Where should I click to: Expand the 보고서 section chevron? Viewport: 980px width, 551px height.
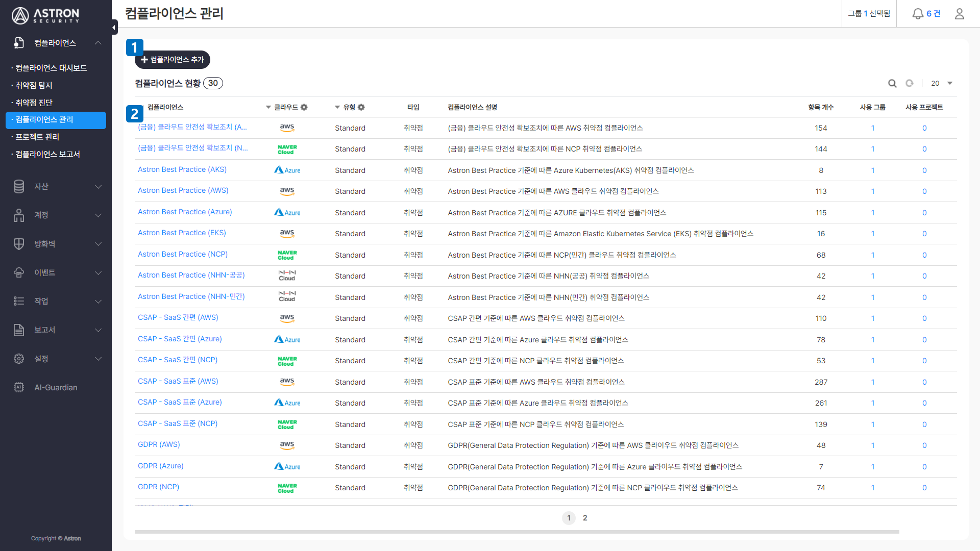point(98,330)
